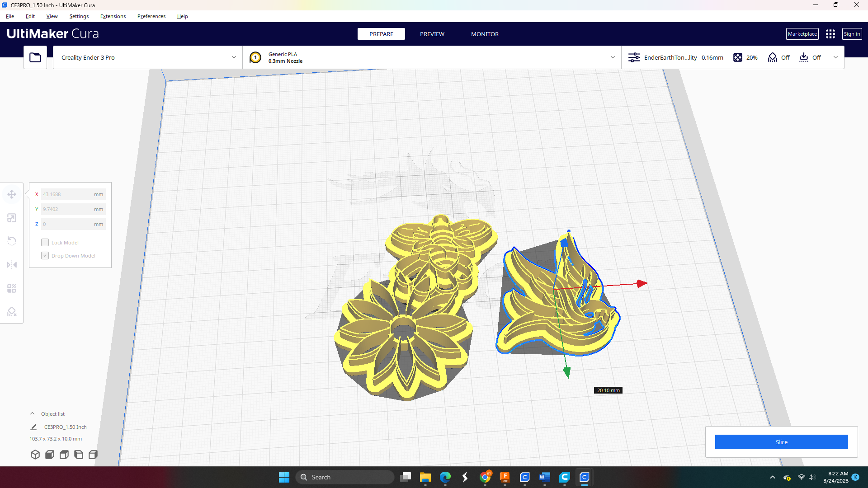Edit the Y position value field
Image resolution: width=868 pixels, height=488 pixels.
coord(72,209)
